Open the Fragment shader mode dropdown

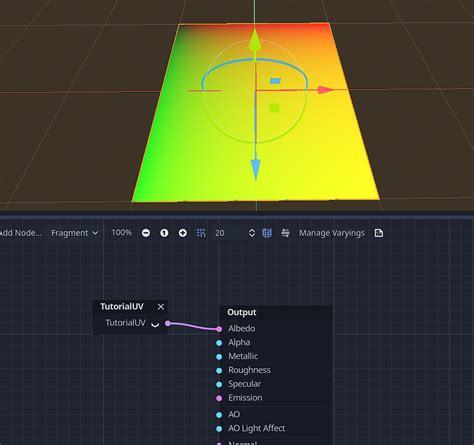coord(75,233)
